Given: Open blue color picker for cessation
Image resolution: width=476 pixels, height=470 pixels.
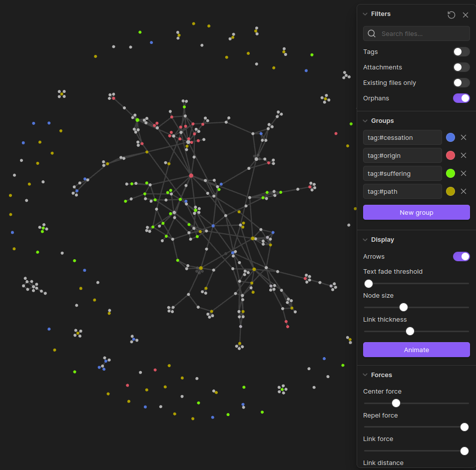Looking at the screenshot, I should (x=451, y=137).
